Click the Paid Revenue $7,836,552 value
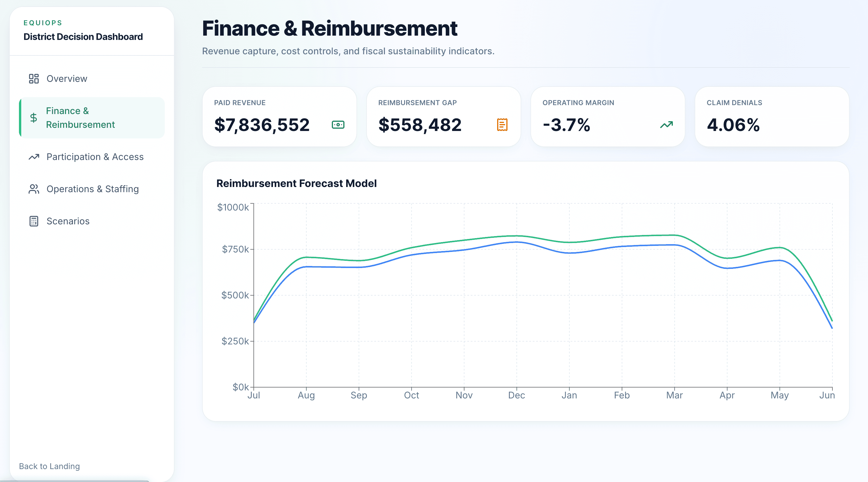The width and height of the screenshot is (868, 482). (262, 125)
